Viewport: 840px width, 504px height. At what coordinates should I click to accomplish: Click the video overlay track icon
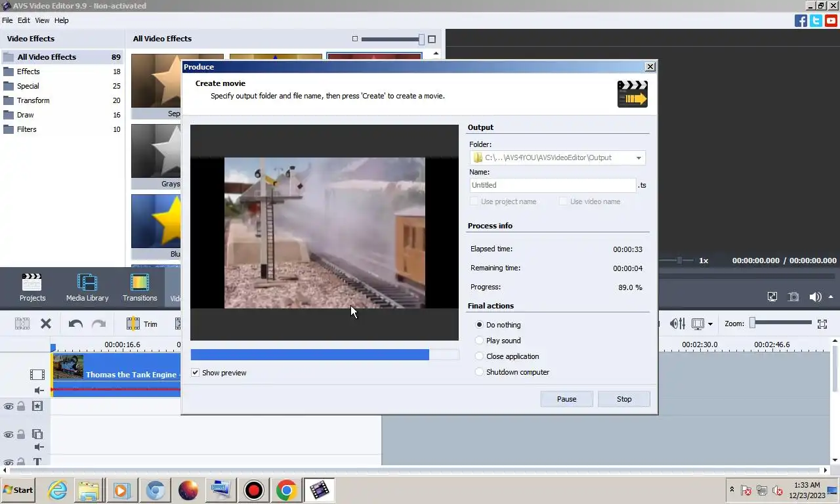[x=37, y=434]
